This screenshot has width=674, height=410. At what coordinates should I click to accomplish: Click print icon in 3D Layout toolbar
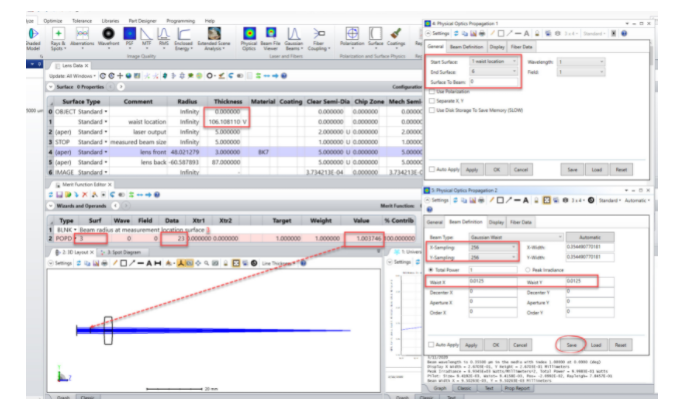pos(104,263)
